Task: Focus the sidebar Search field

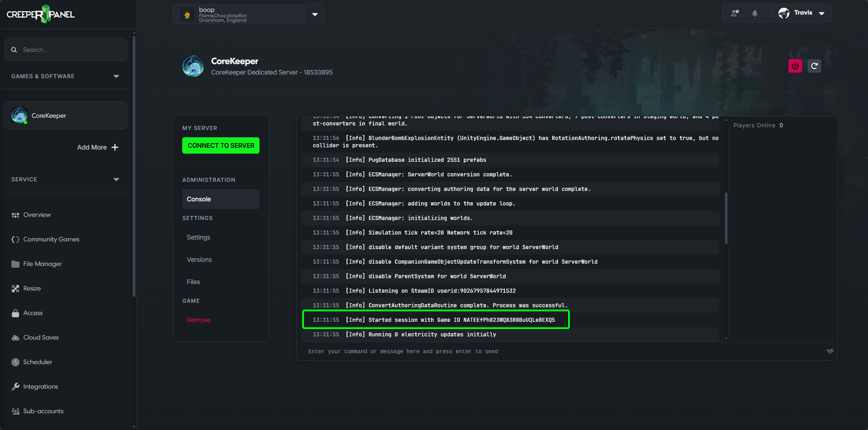Action: coord(66,50)
